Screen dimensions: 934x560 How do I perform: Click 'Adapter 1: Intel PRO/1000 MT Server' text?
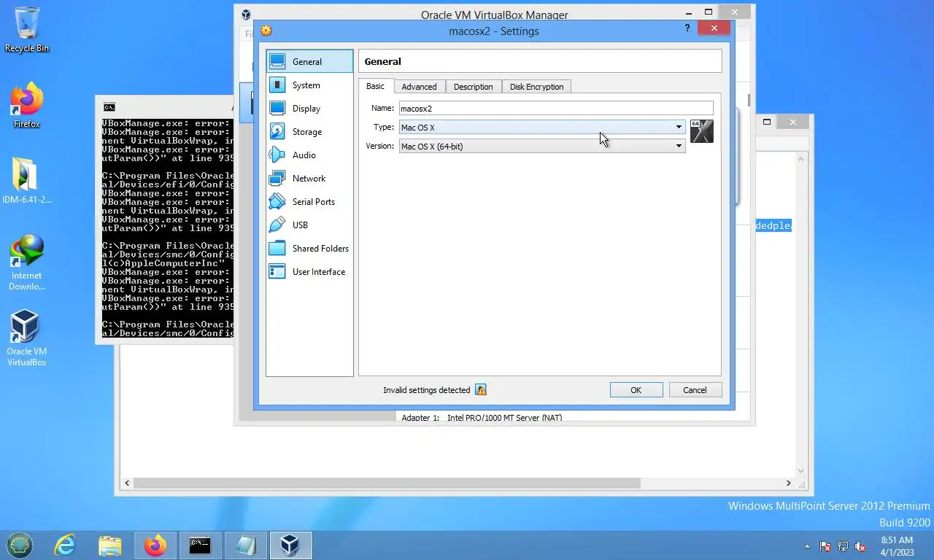pyautogui.click(x=482, y=418)
